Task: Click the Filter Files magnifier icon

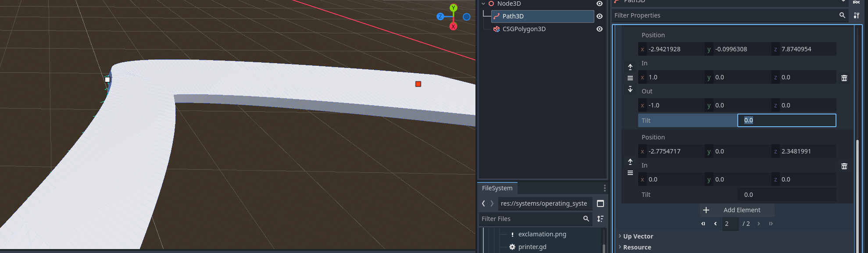Action: pyautogui.click(x=586, y=219)
